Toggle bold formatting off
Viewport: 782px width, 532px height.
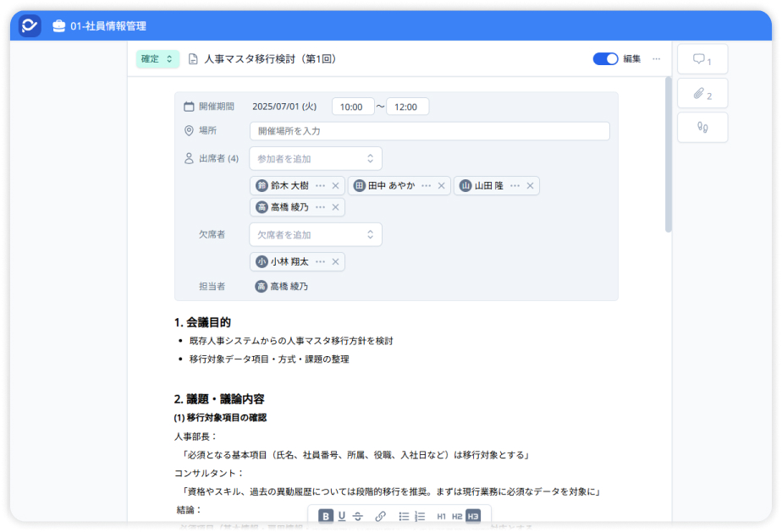tap(324, 516)
